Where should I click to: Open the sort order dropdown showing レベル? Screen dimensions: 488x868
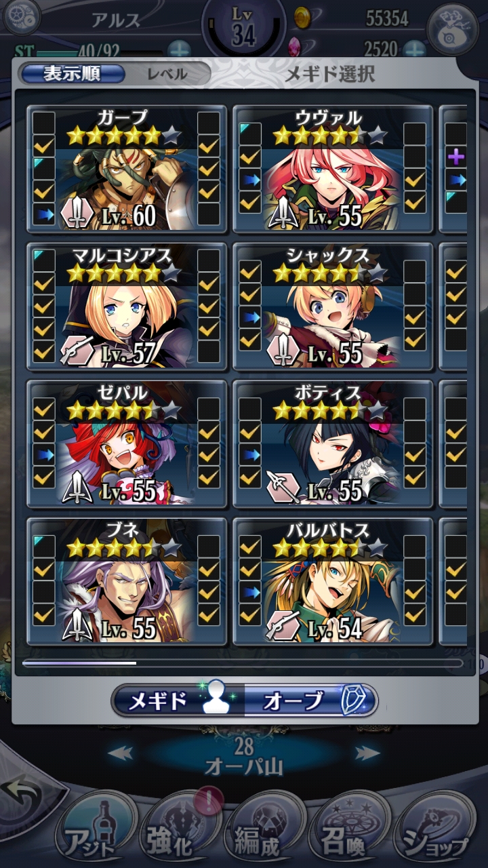[167, 74]
